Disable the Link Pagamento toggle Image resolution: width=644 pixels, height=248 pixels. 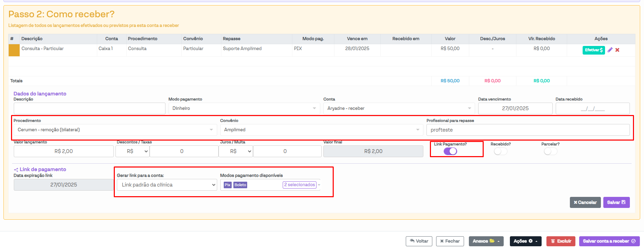point(450,151)
